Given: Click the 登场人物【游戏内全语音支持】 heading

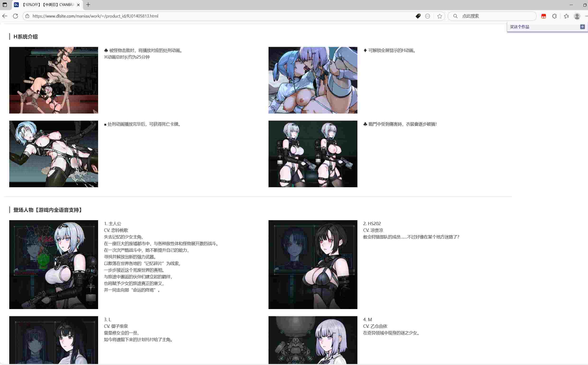Looking at the screenshot, I should click(48, 210).
